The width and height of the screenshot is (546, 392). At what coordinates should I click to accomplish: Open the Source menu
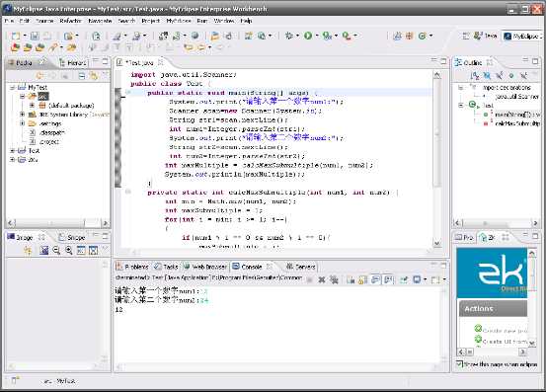pyautogui.click(x=44, y=21)
